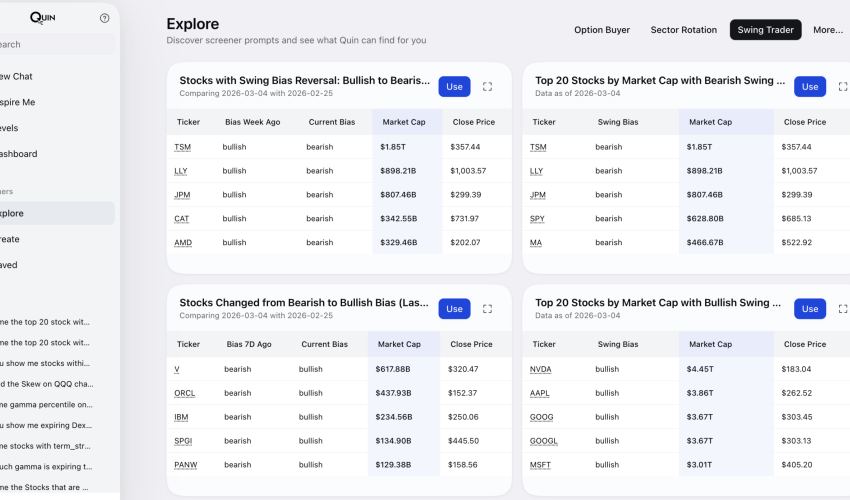Image resolution: width=850 pixels, height=500 pixels.
Task: Open the More... categories menu
Action: (x=828, y=30)
